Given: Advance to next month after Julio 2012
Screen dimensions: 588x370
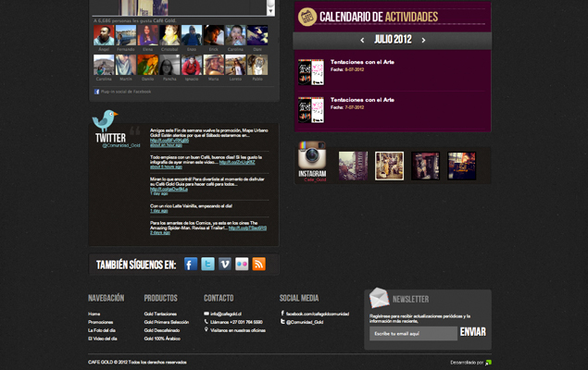Looking at the screenshot, I should 424,41.
